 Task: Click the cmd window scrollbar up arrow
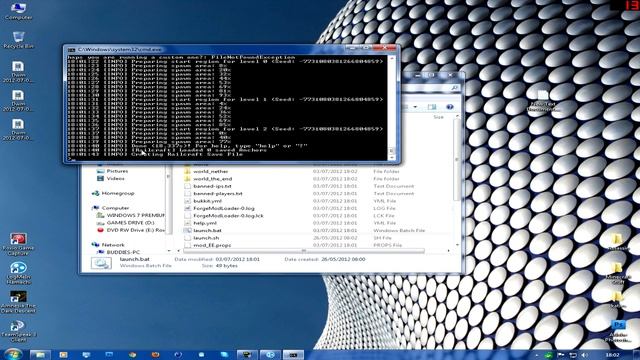click(x=392, y=59)
